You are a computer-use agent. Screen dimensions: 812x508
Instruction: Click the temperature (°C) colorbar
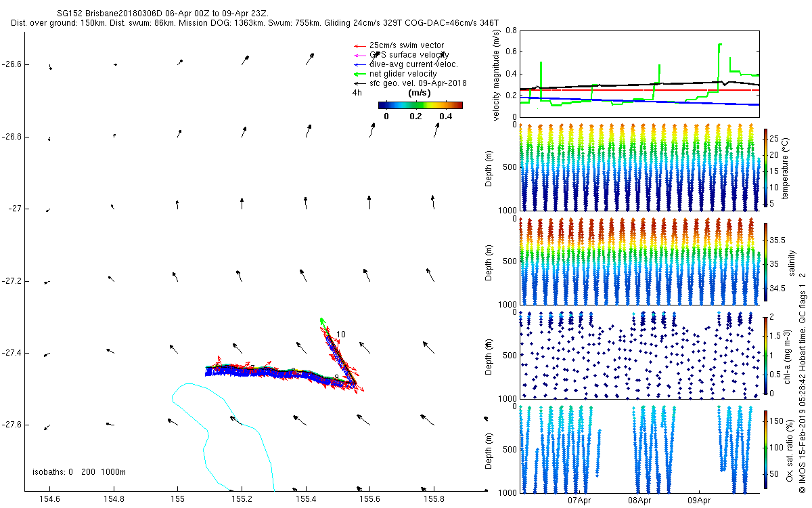[767, 168]
